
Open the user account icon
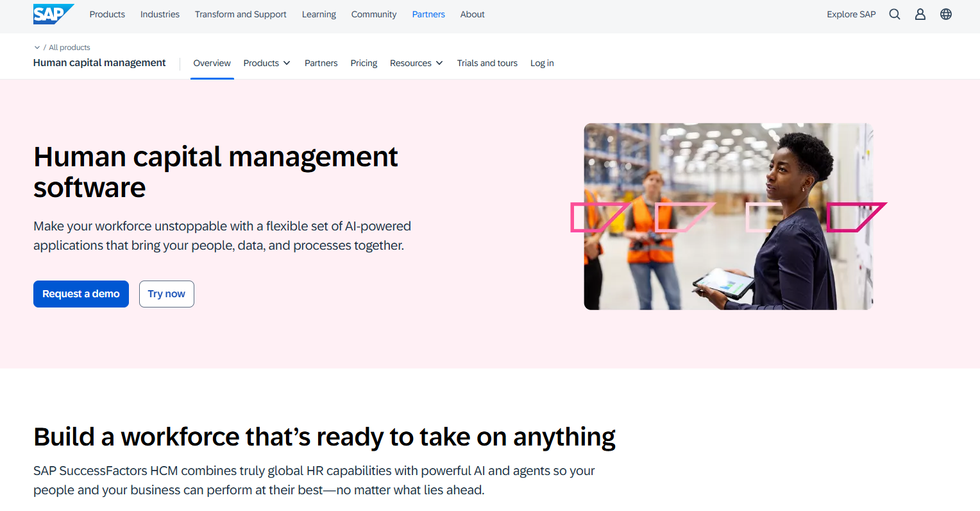tap(920, 14)
